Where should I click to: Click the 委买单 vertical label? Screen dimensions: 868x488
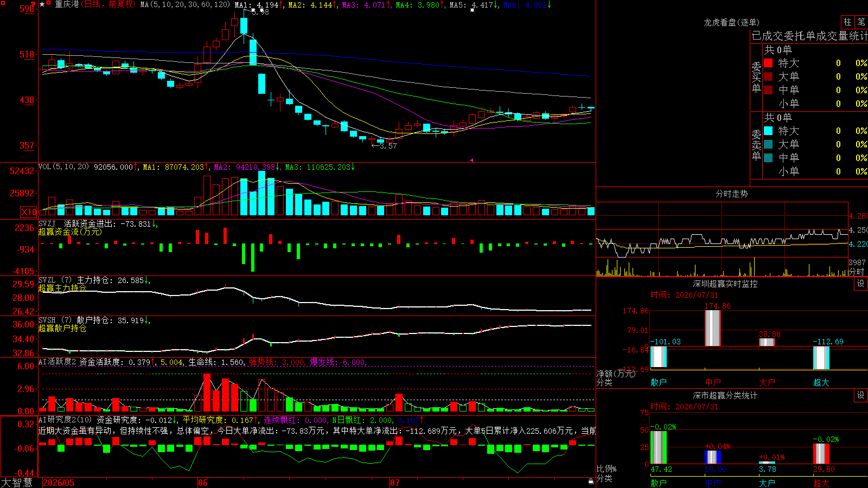click(756, 77)
